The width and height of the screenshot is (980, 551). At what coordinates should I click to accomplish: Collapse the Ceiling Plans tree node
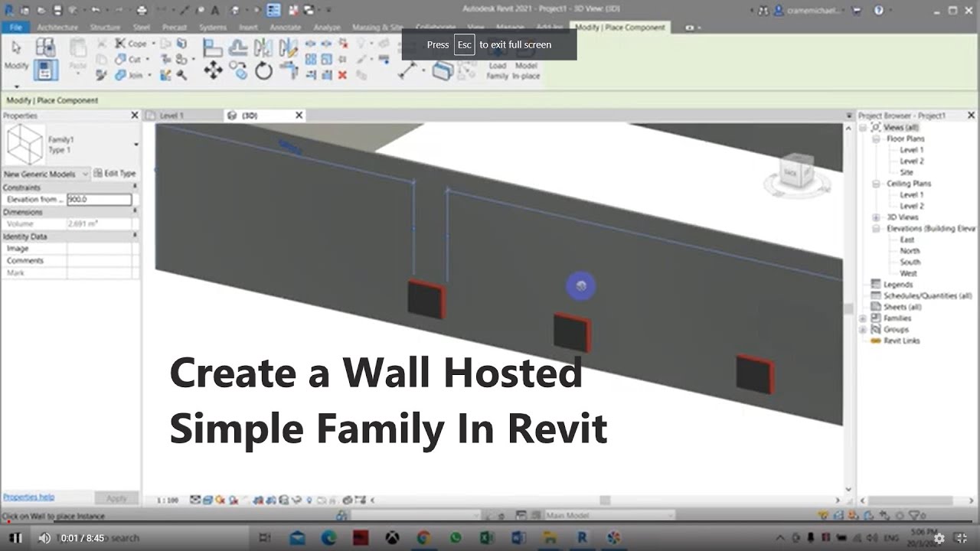click(x=877, y=184)
